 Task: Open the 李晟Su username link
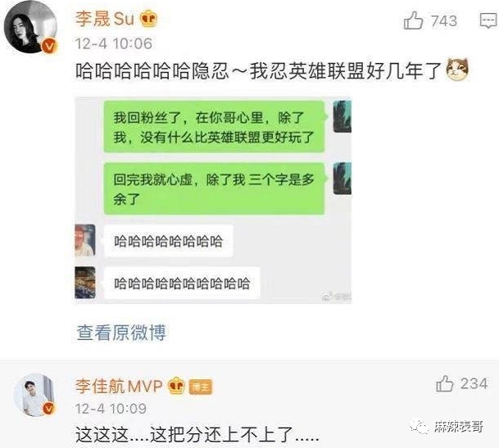[x=105, y=19]
